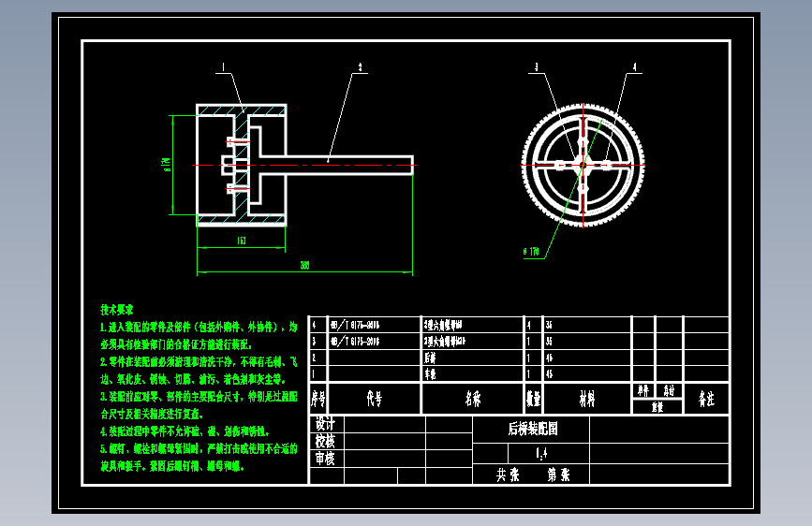Viewport: 812px width, 526px height.
Task: Click the long axle shaft in section view
Action: pyautogui.click(x=336, y=165)
